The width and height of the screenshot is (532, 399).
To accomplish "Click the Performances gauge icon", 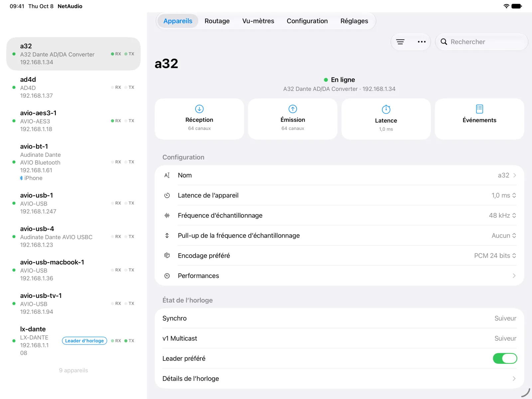I will point(167,276).
